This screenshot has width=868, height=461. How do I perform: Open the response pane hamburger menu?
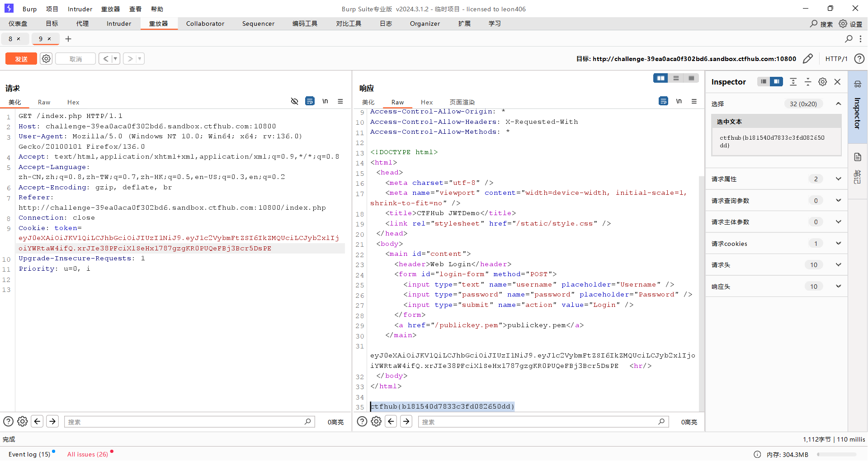tap(694, 101)
